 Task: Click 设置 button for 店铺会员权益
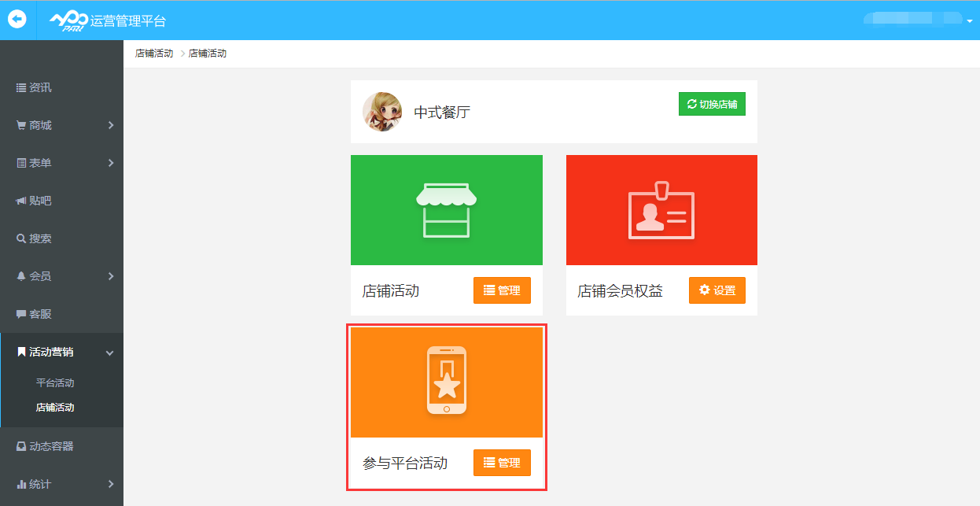coord(717,290)
